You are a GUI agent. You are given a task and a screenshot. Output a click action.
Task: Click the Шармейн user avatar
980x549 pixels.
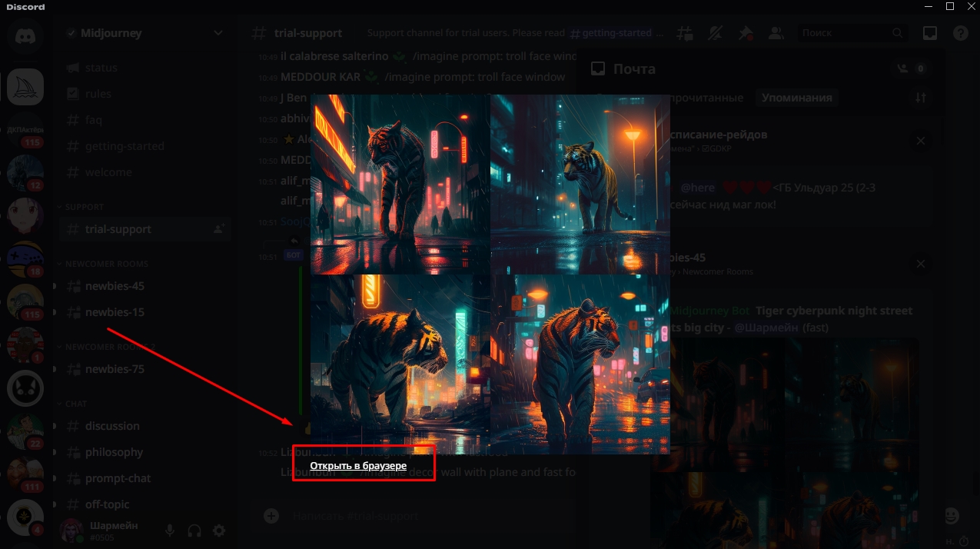pyautogui.click(x=72, y=530)
